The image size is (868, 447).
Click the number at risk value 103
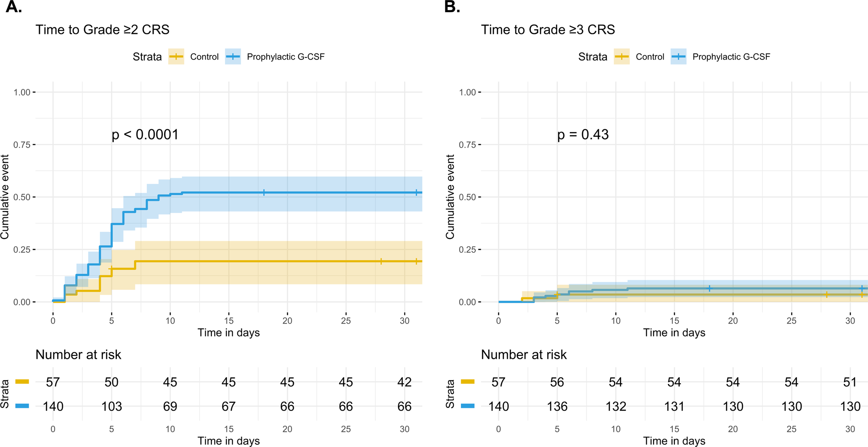(x=112, y=407)
